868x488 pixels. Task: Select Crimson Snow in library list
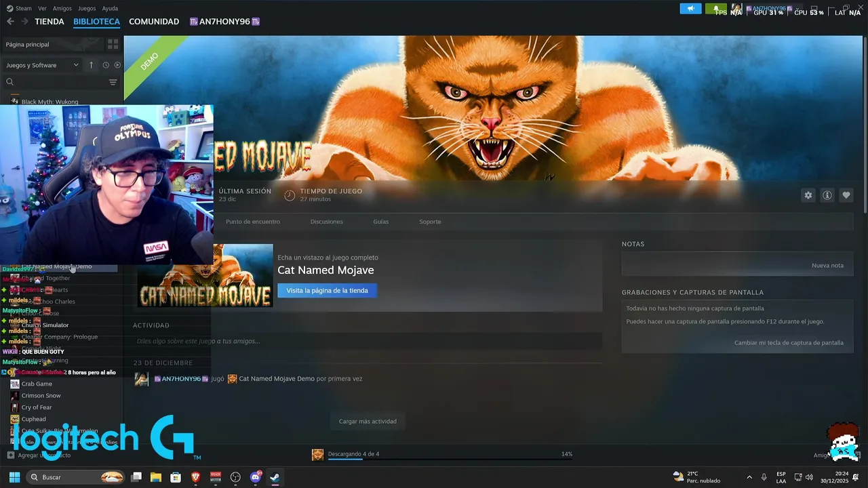click(x=41, y=396)
